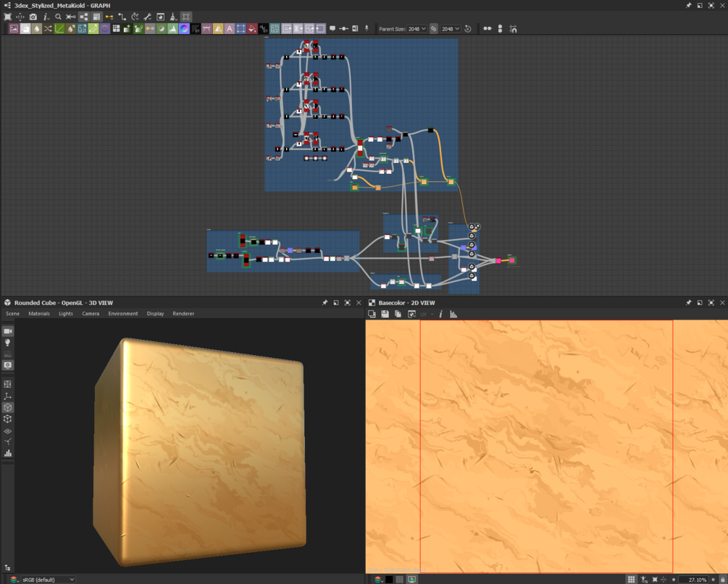Toggle node display mode (hierarchy icon)
This screenshot has height=584, width=728.
(x=83, y=17)
